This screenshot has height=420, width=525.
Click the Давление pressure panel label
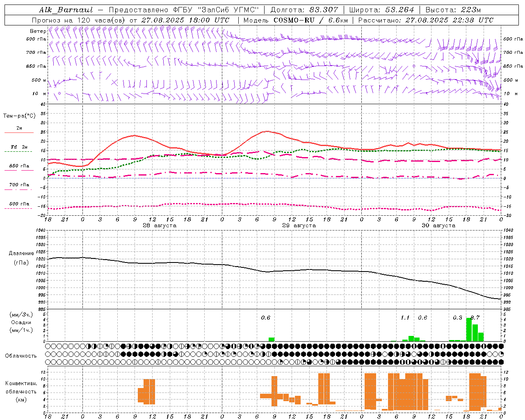point(21,253)
